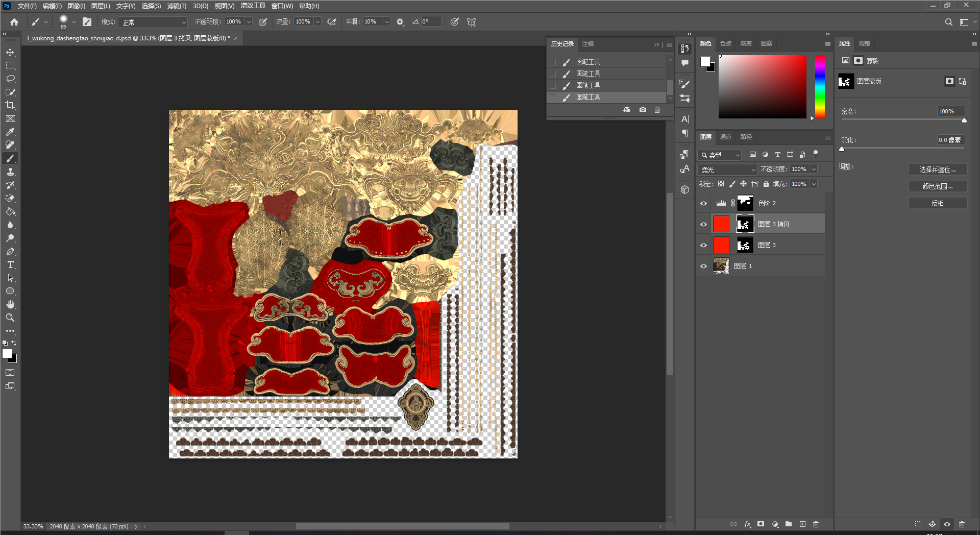
Task: Open the 滤镜(T) menu
Action: click(x=177, y=6)
